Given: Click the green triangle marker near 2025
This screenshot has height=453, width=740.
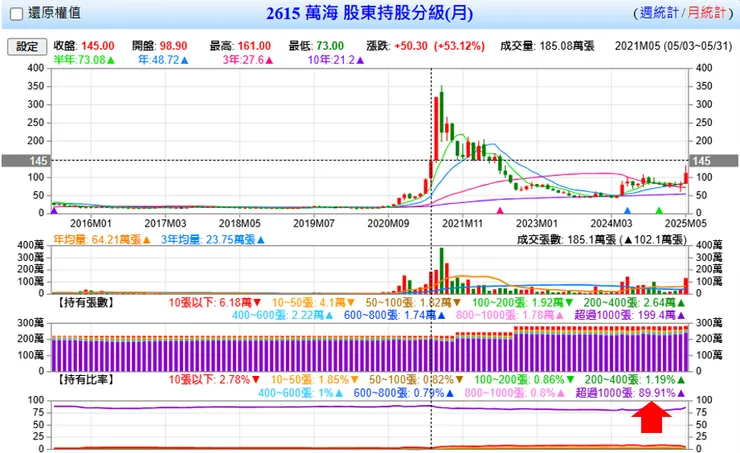Looking at the screenshot, I should 659,210.
